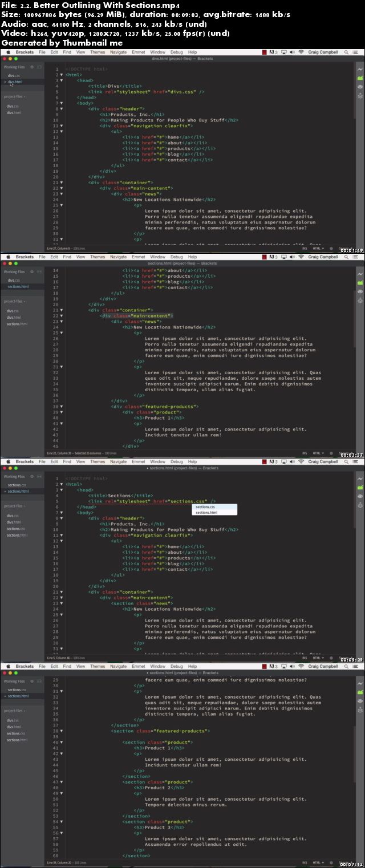Toggle INS insert mode in the 03:37 frame's status bar
This screenshot has width=365, height=868.
tap(305, 453)
